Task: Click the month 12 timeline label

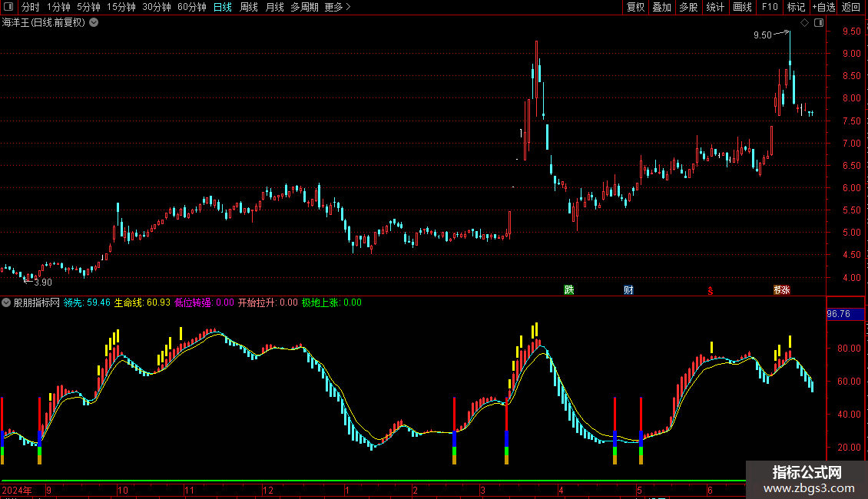Action: (268, 490)
